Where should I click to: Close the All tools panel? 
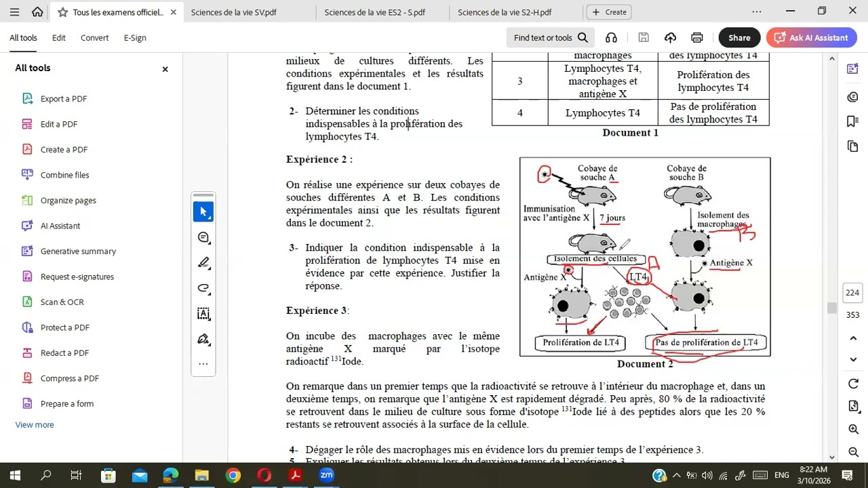(x=165, y=69)
